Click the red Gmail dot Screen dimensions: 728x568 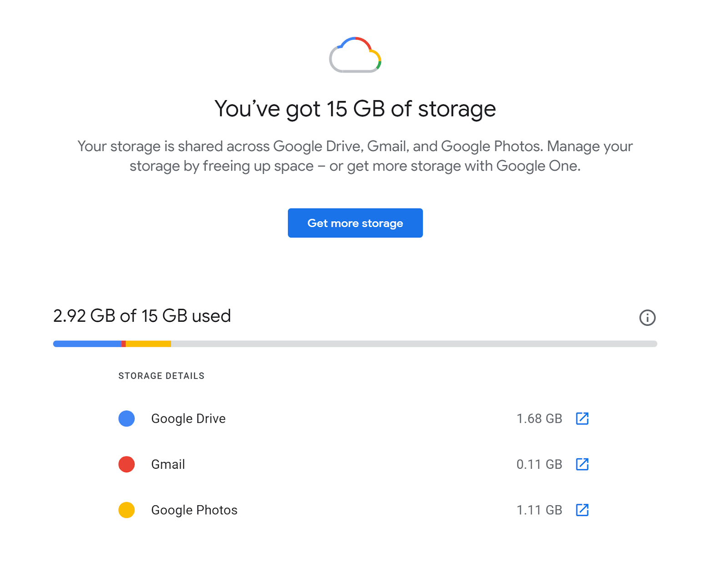tap(126, 464)
